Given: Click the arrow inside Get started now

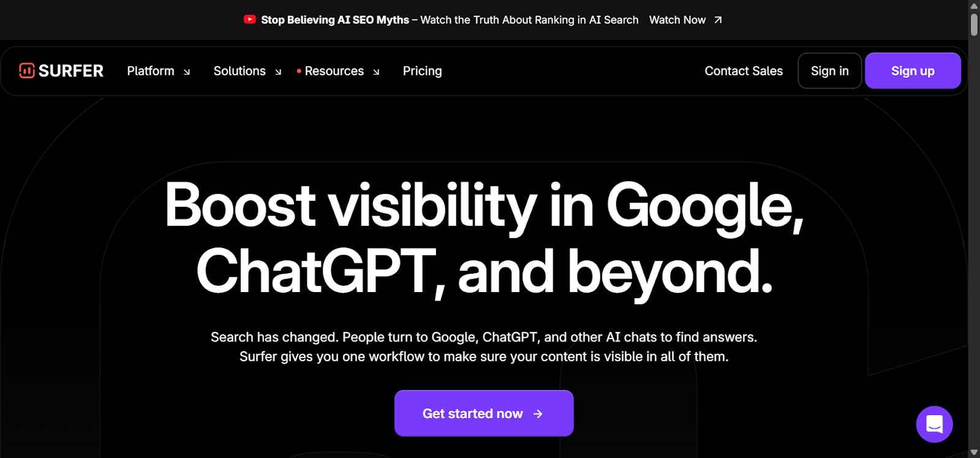Looking at the screenshot, I should 538,414.
